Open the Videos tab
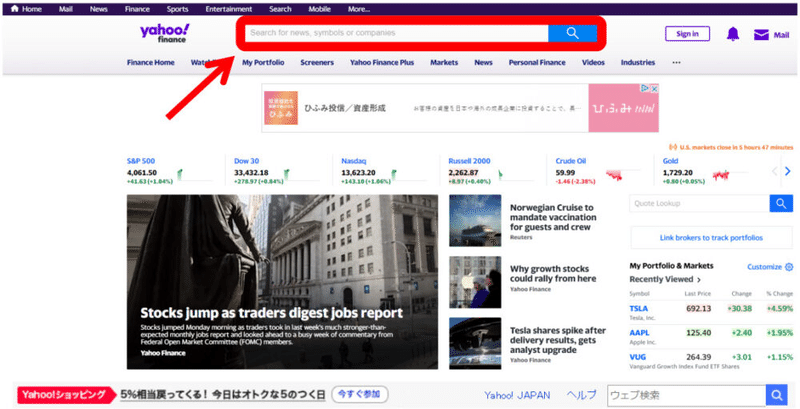This screenshot has height=409, width=800. [x=593, y=62]
